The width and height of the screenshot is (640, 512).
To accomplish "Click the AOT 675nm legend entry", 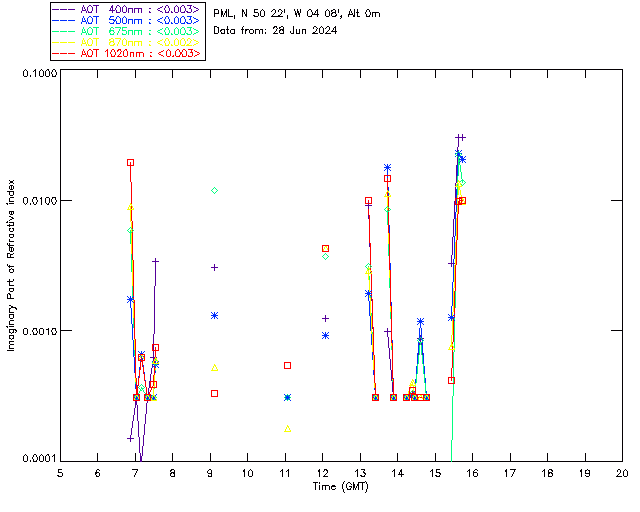I will pos(127,31).
